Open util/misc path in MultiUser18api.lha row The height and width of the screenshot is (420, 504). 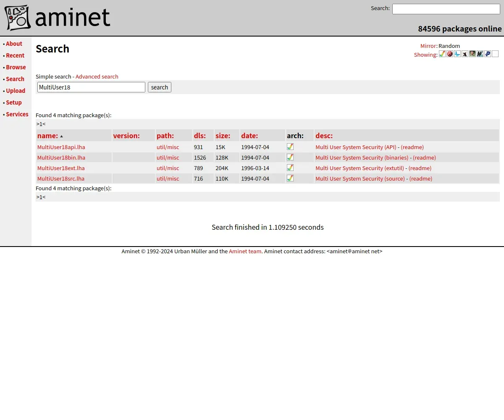168,147
